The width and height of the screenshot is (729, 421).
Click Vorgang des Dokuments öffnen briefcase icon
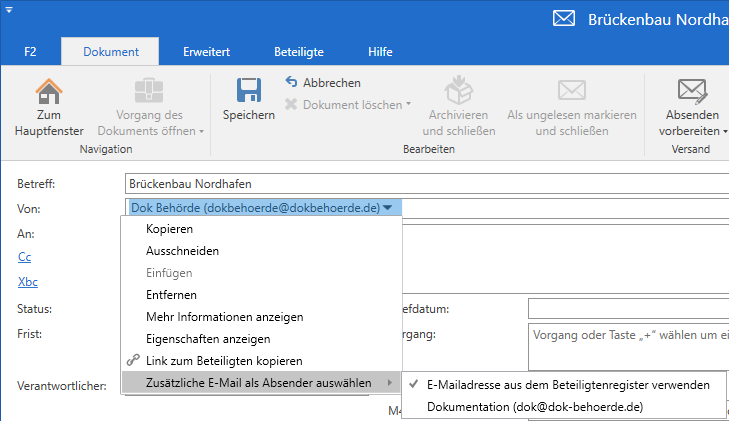click(x=150, y=90)
